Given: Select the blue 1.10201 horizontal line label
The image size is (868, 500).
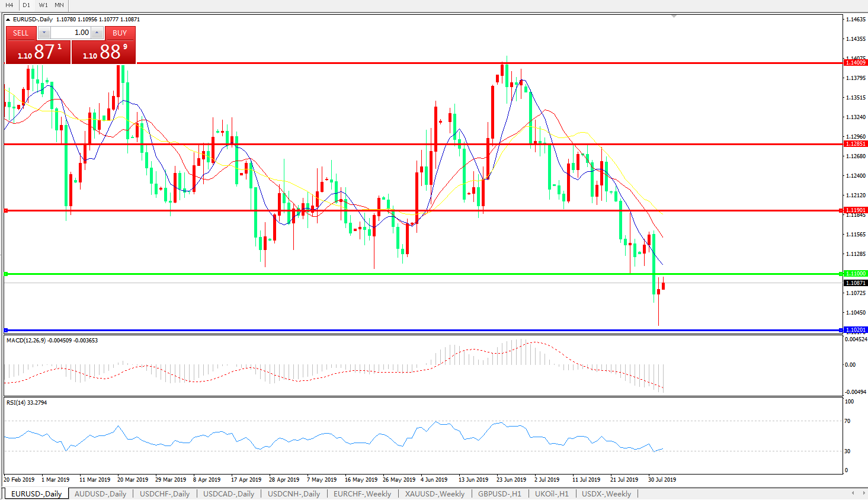Looking at the screenshot, I should click(x=855, y=330).
